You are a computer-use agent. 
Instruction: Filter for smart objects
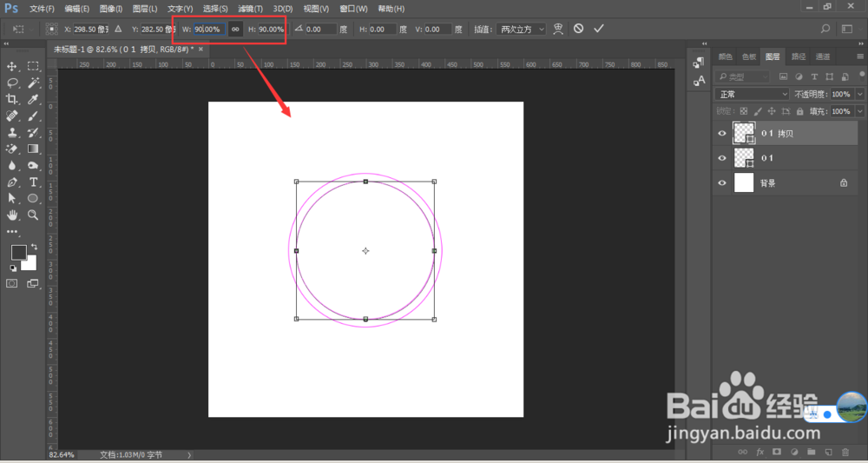tap(845, 77)
